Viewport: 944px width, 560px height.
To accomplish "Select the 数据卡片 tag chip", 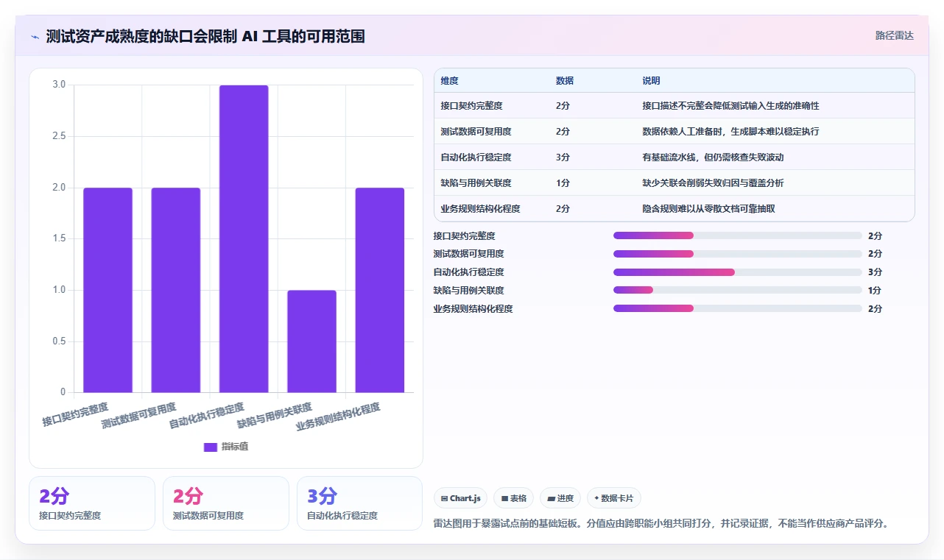I will point(614,498).
